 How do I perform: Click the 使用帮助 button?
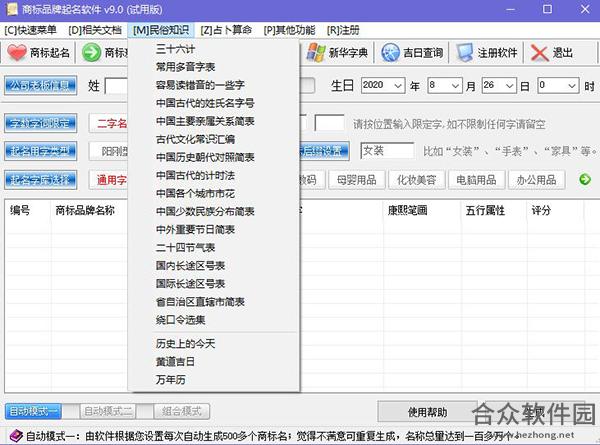click(427, 412)
